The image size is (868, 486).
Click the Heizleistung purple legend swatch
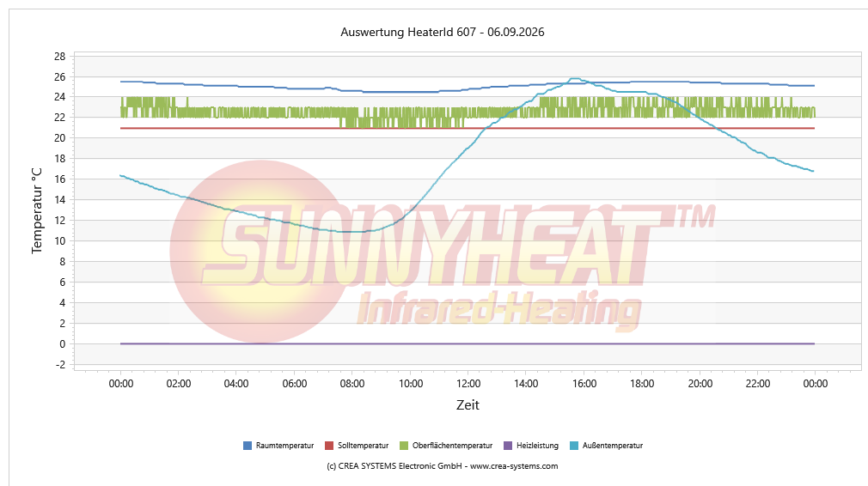click(x=508, y=446)
